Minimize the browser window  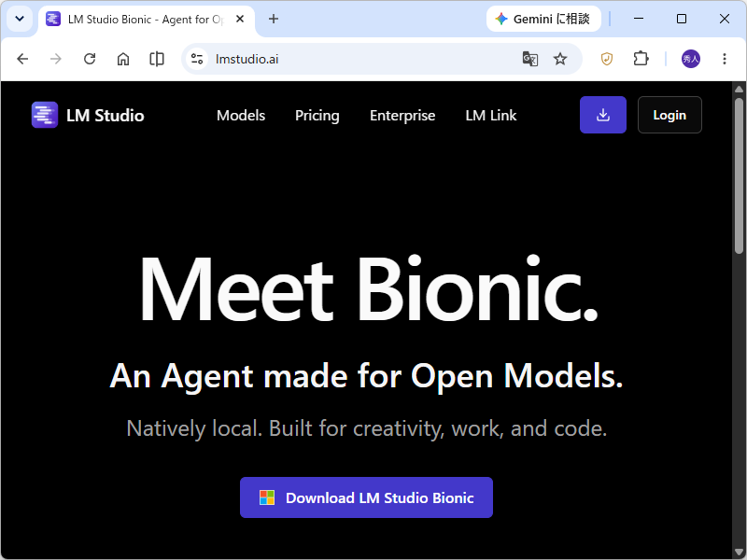coord(639,19)
